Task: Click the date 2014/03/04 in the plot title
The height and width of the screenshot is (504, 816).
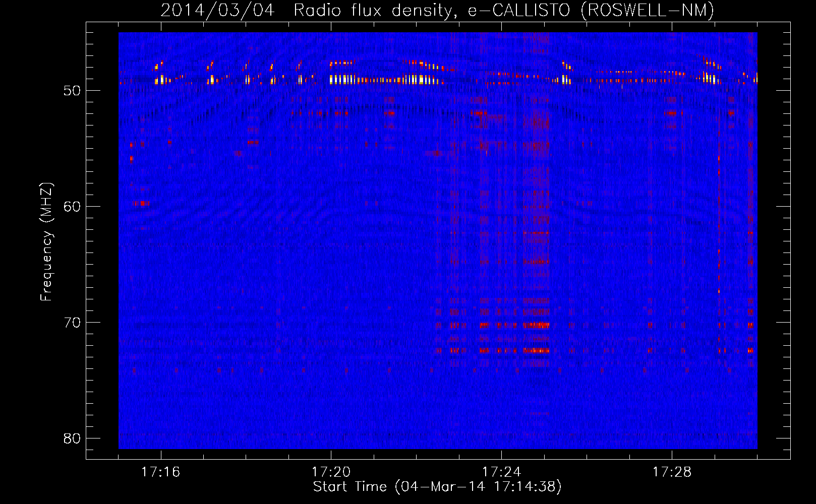Action: coord(217,10)
